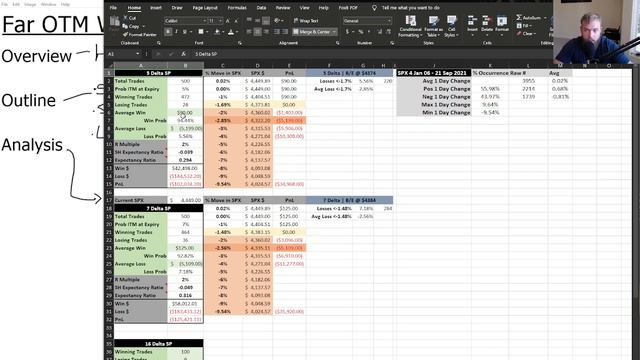The width and height of the screenshot is (640, 360).
Task: Click the Orientation text rotation icon
Action: [x=278, y=20]
